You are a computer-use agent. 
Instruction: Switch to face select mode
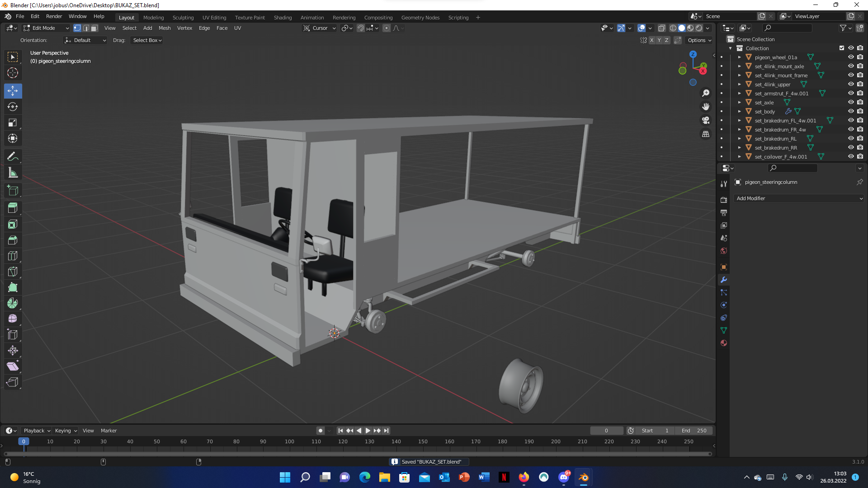click(x=94, y=28)
